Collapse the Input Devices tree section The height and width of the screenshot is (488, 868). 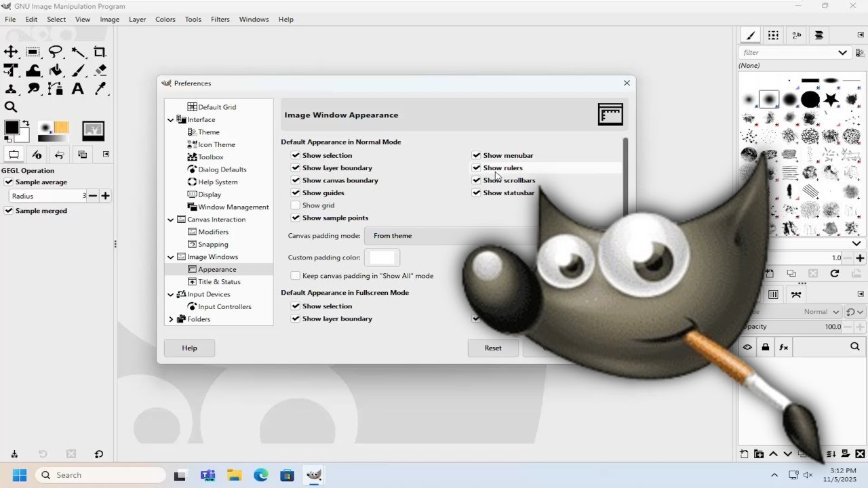coord(171,294)
